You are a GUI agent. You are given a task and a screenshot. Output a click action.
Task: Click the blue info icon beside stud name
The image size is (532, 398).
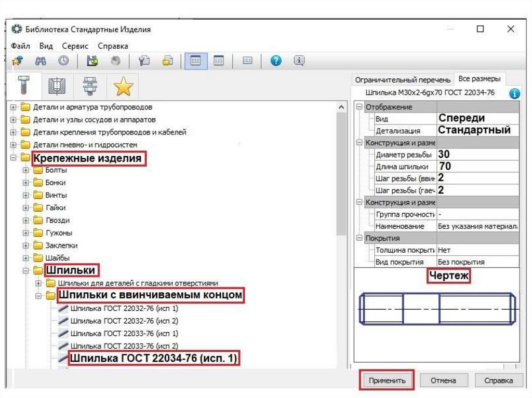514,93
